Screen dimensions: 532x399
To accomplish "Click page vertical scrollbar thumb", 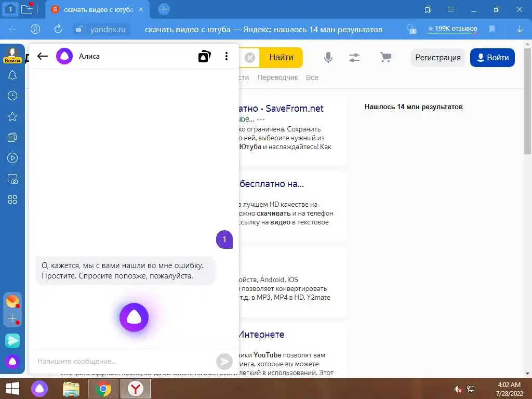I will tap(527, 101).
